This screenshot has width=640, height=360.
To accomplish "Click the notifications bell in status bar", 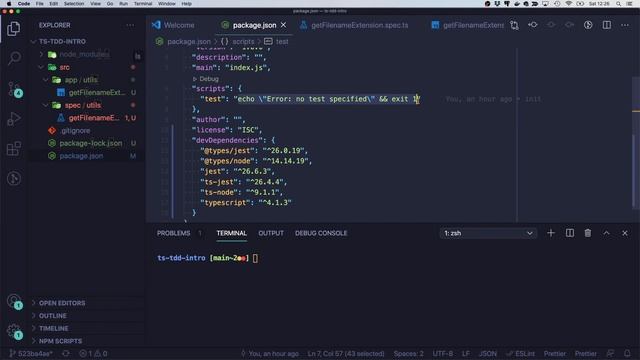I will 627,353.
